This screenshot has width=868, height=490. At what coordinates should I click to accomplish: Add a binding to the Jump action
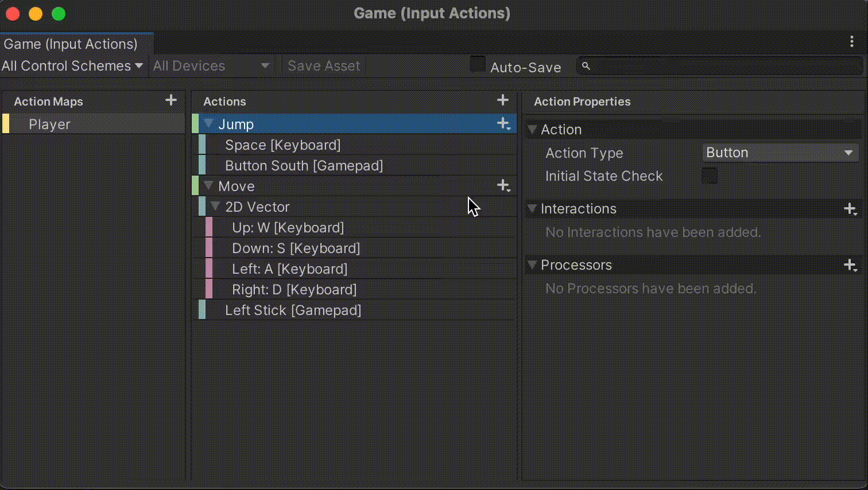coord(503,124)
